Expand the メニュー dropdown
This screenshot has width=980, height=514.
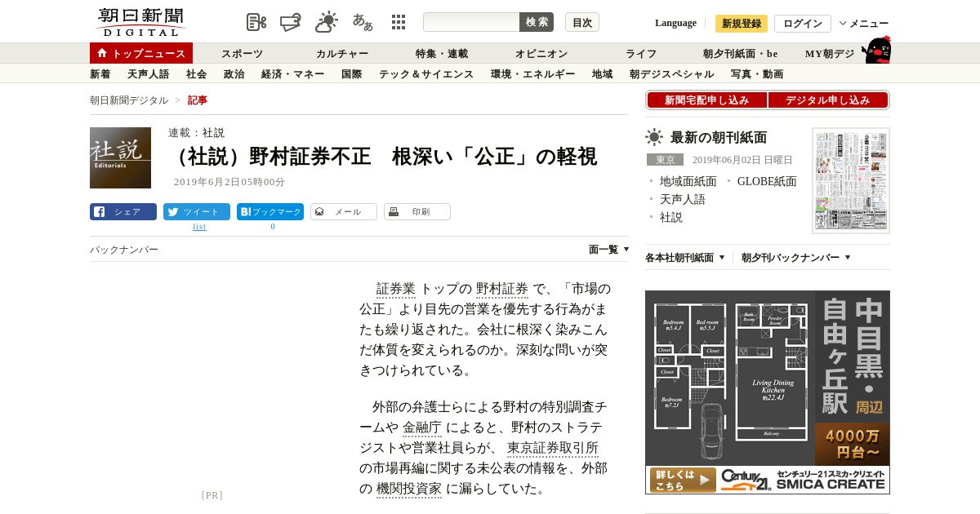click(x=864, y=24)
